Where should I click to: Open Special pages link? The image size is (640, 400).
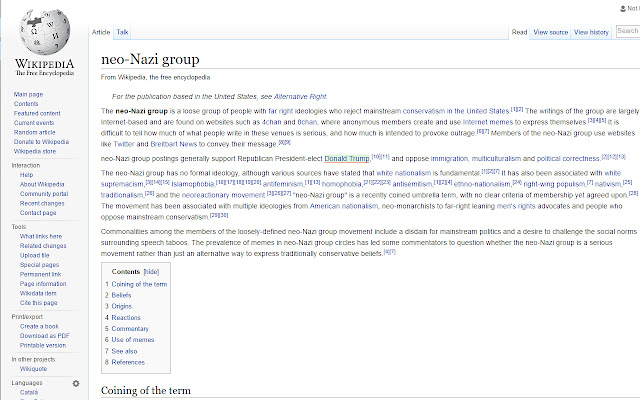click(39, 265)
